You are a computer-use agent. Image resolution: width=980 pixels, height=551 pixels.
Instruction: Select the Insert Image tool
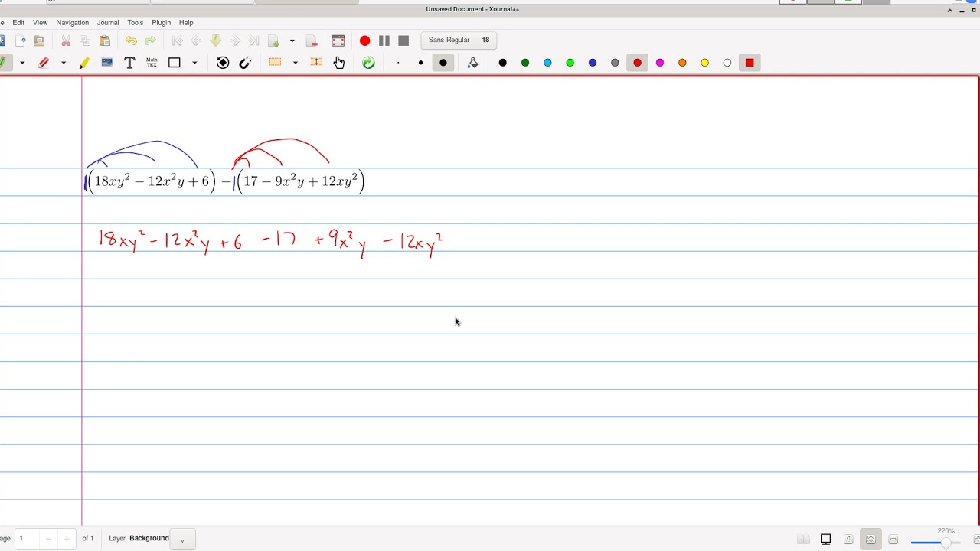click(x=107, y=63)
